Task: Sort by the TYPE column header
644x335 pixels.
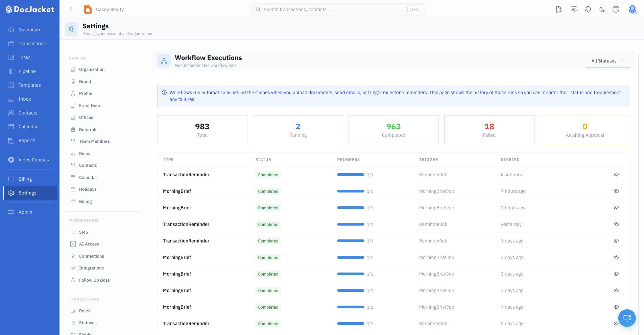Action: 168,159
